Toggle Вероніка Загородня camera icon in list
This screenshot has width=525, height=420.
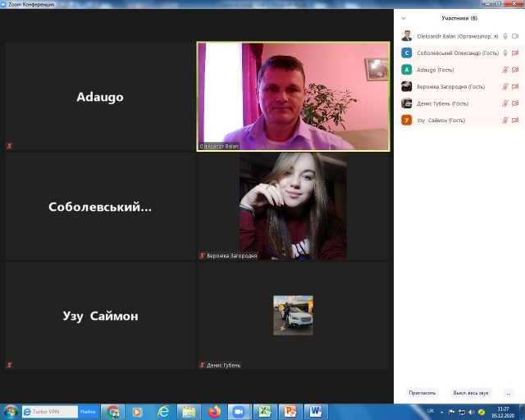point(515,86)
